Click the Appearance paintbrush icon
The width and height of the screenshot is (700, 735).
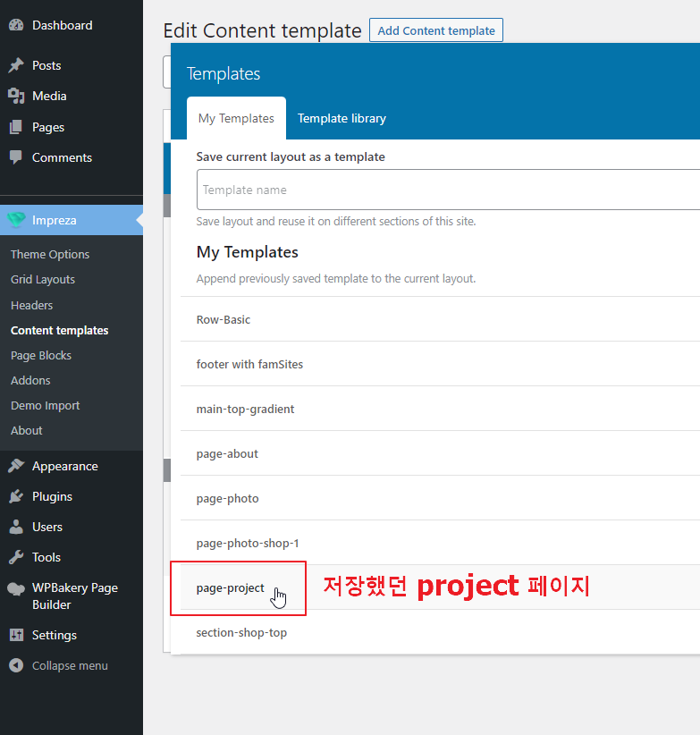pyautogui.click(x=16, y=466)
